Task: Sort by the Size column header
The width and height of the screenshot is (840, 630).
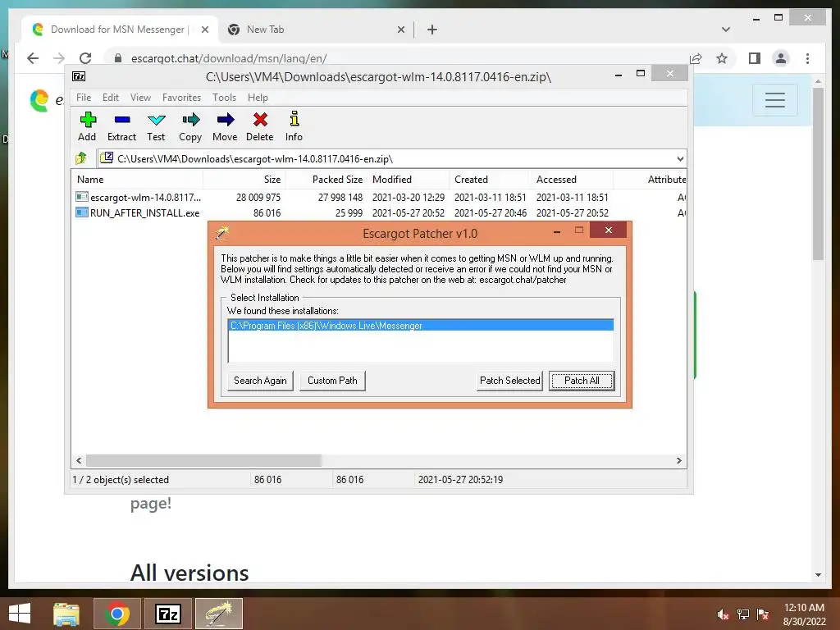Action: pyautogui.click(x=244, y=180)
